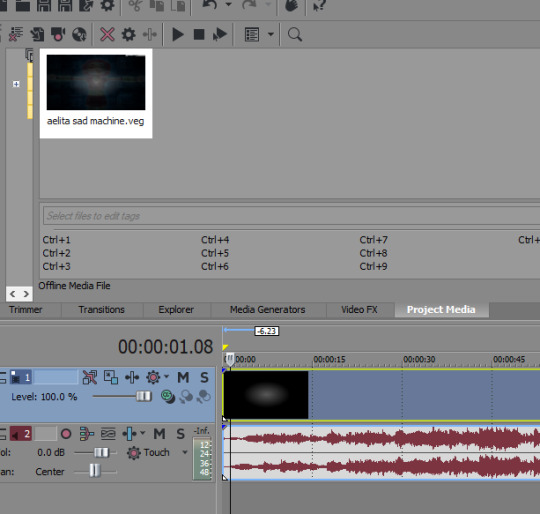
Task: Open the Undo history dropdown arrow
Action: pos(228,4)
